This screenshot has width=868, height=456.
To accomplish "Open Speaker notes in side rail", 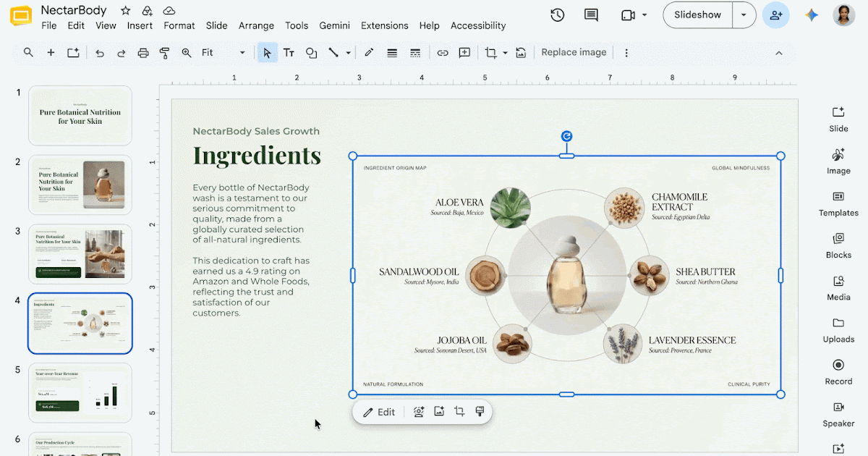I will point(838,414).
